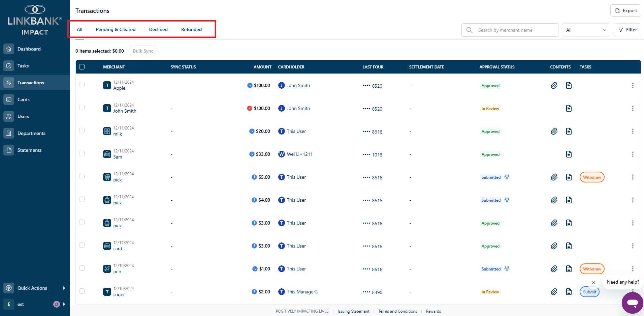The width and height of the screenshot is (644, 316).
Task: Withdraw the $1.00 pen transaction
Action: 592,269
